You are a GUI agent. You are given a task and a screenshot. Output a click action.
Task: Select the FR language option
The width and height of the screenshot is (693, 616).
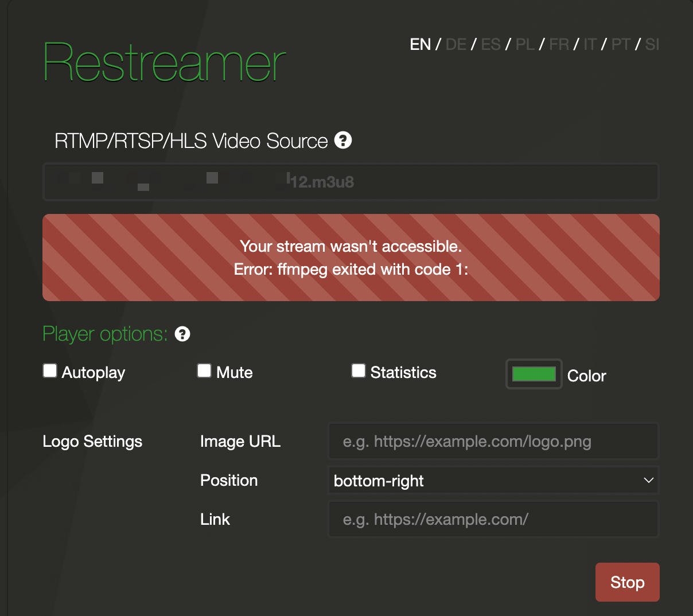[x=559, y=44]
